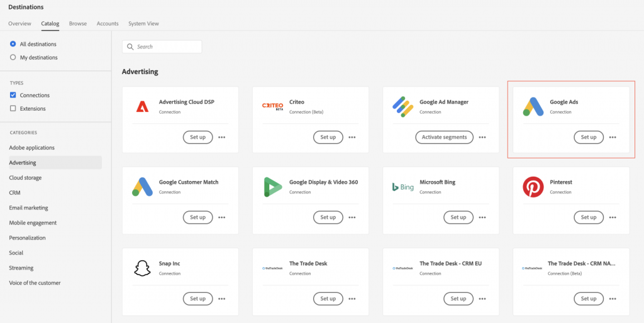Click Set up for Google Customer Match

pos(198,217)
